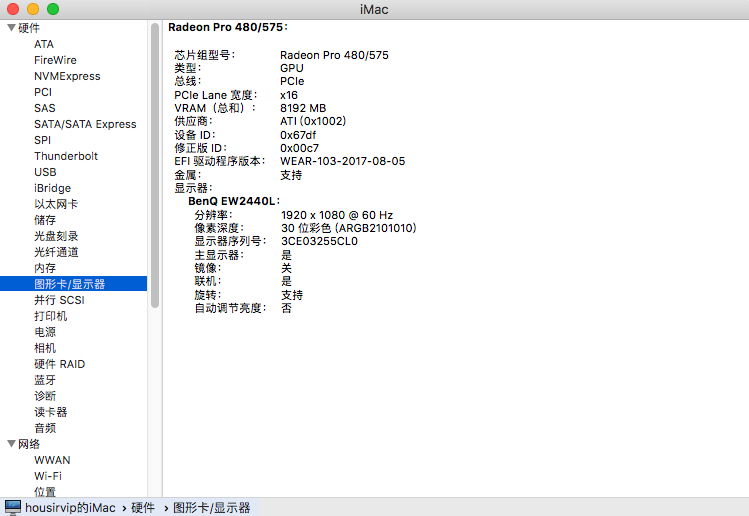749x516 pixels.
Task: Click the BenQ EW2440L display heading
Action: click(234, 201)
